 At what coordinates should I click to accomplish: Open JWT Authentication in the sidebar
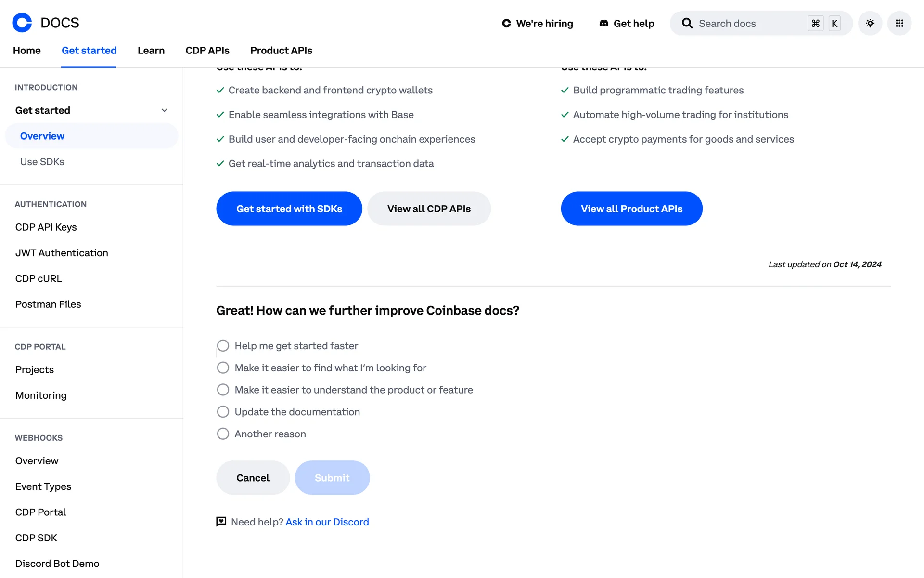(62, 253)
